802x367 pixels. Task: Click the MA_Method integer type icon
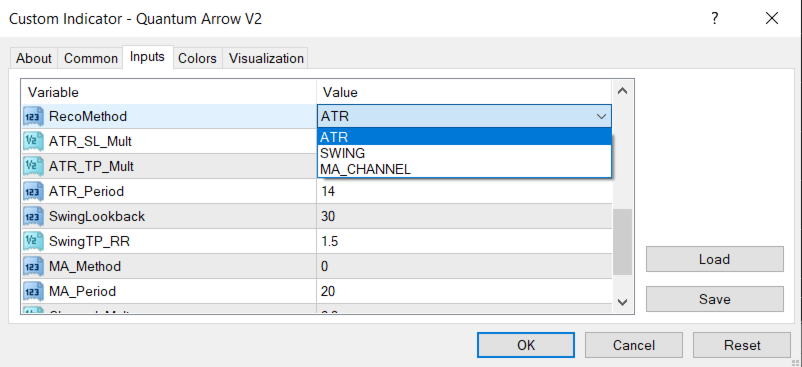click(32, 266)
